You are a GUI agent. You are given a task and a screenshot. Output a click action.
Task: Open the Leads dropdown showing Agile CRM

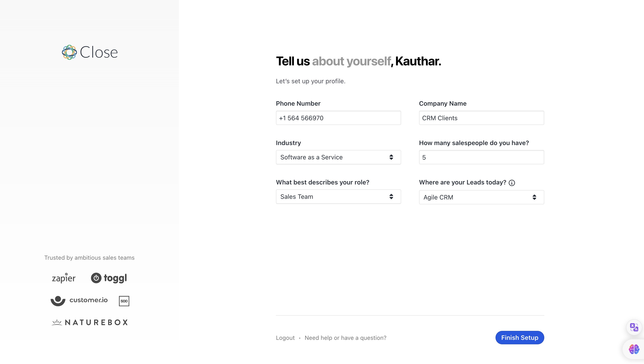[481, 197]
